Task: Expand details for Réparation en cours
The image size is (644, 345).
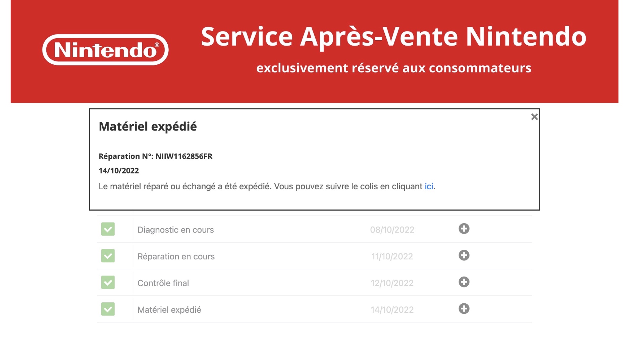Action: point(464,255)
